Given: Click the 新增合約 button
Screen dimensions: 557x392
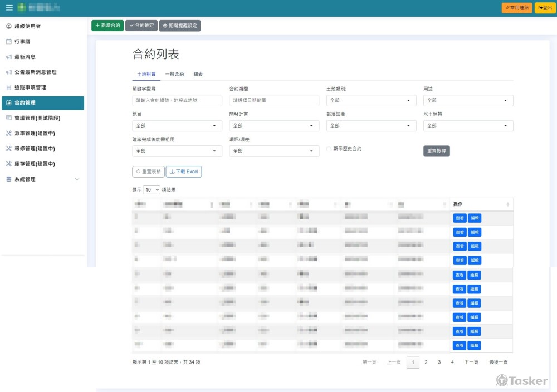Looking at the screenshot, I should 108,26.
